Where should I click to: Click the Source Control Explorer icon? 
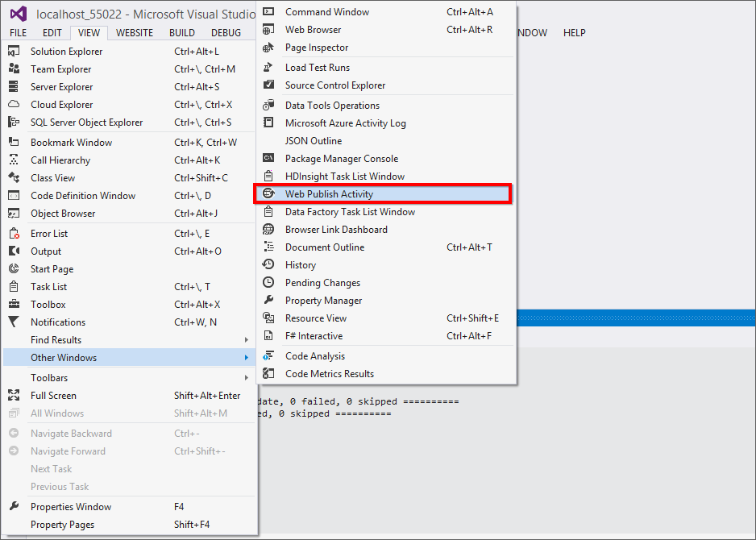269,85
